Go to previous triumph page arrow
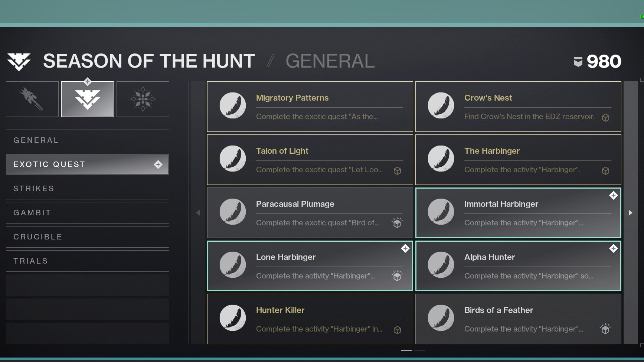This screenshot has width=644, height=362. click(x=198, y=213)
